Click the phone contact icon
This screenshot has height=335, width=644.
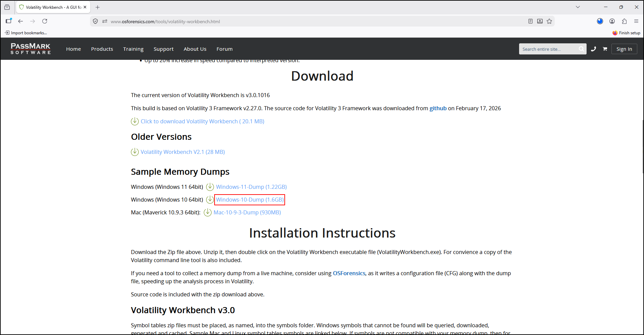[594, 49]
